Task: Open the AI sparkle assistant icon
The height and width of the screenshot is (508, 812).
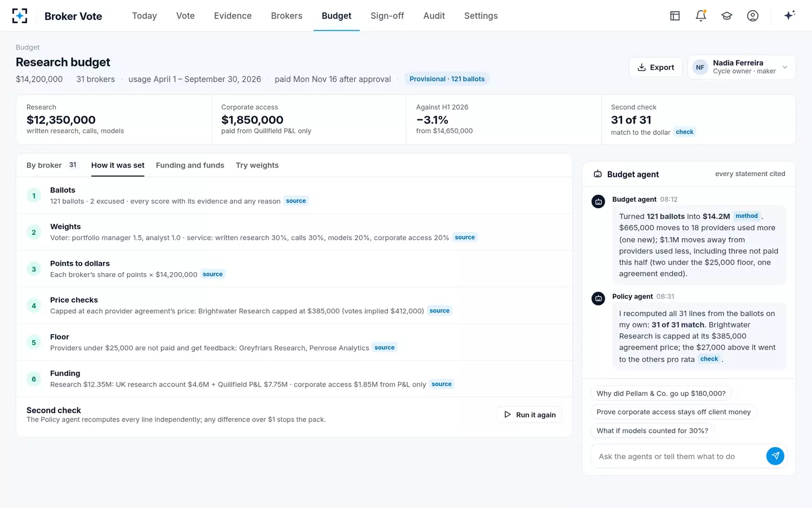Action: click(789, 16)
